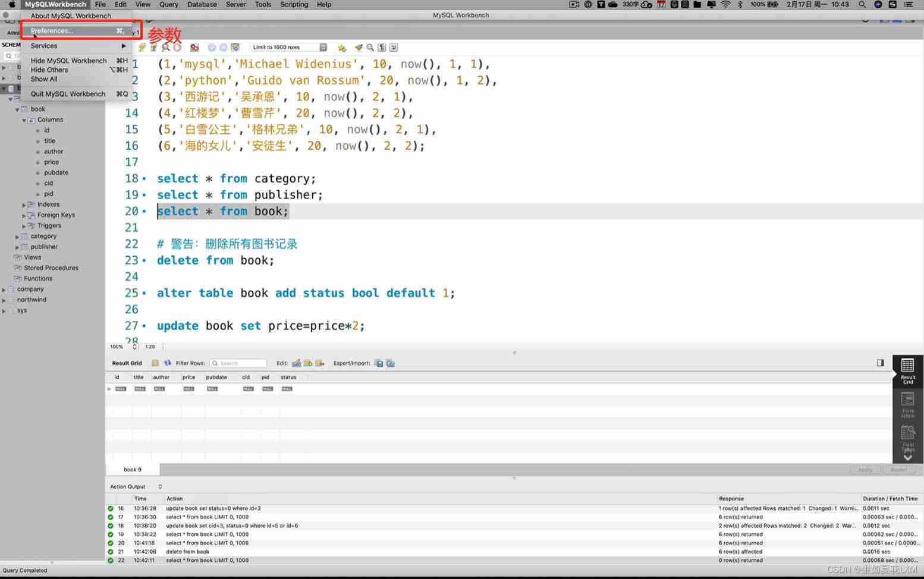Click the Insert new row icon

tap(308, 363)
